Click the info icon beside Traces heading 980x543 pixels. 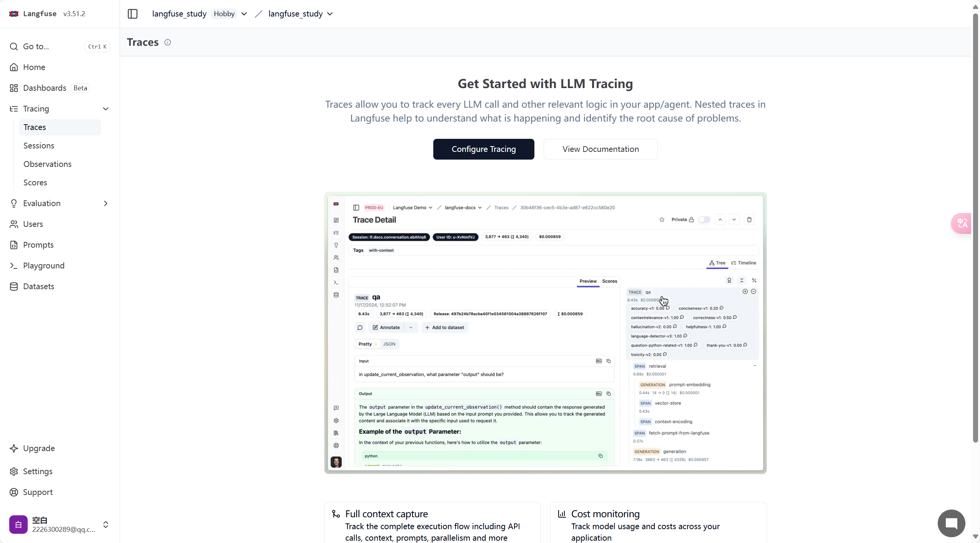(168, 42)
